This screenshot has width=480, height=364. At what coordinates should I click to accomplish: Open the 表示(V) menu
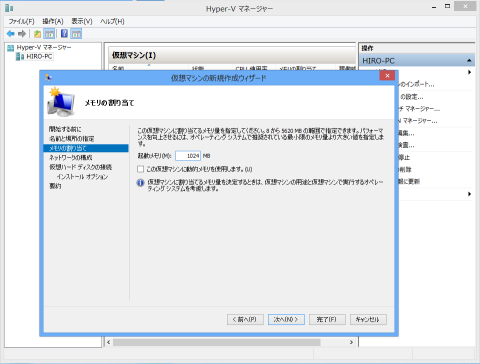(82, 21)
